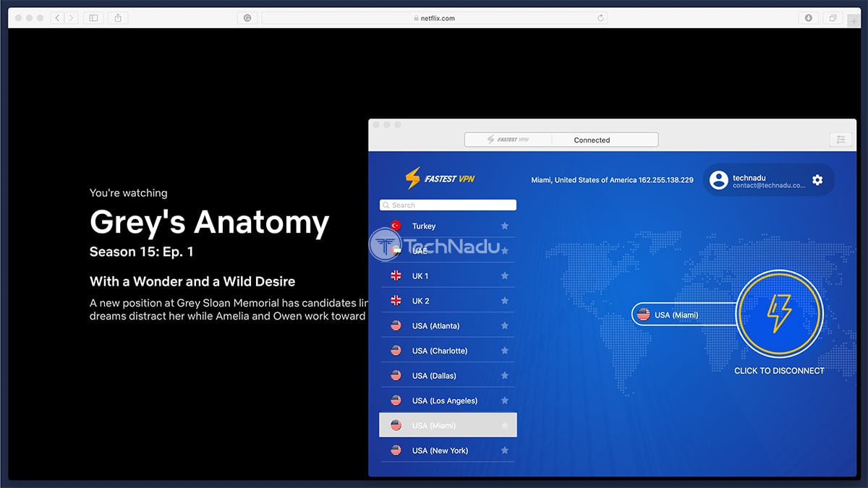Click the USA (Atlanta) flag icon
Screen dimensions: 868x488
coord(396,326)
